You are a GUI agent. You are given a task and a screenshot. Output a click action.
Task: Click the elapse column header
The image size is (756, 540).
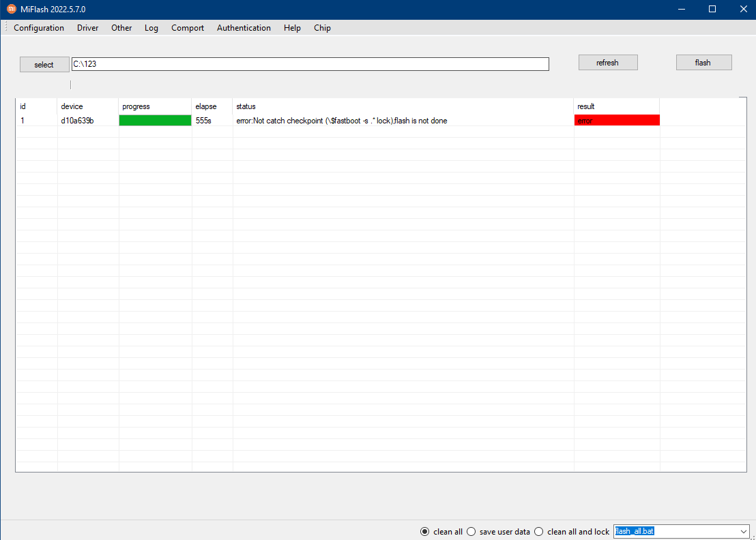pyautogui.click(x=212, y=106)
